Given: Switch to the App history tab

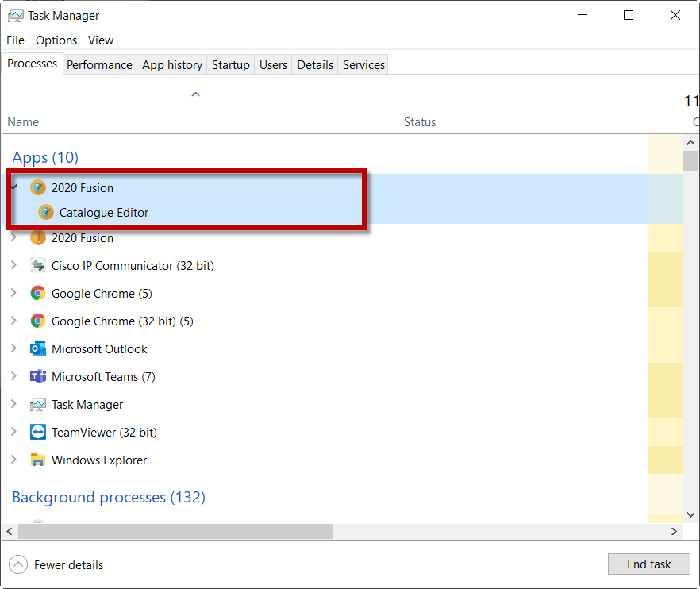Looking at the screenshot, I should tap(172, 65).
